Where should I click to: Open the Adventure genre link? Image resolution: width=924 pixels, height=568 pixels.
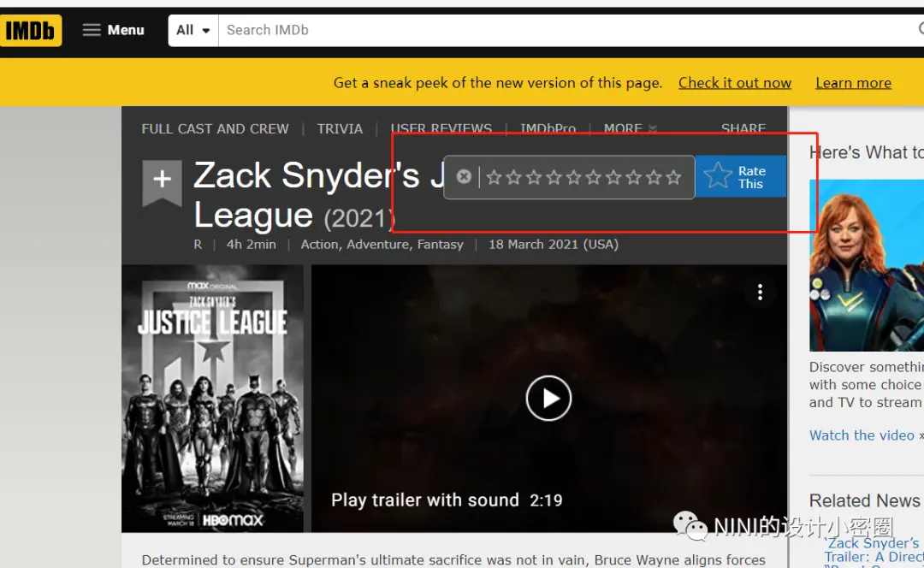click(x=378, y=244)
